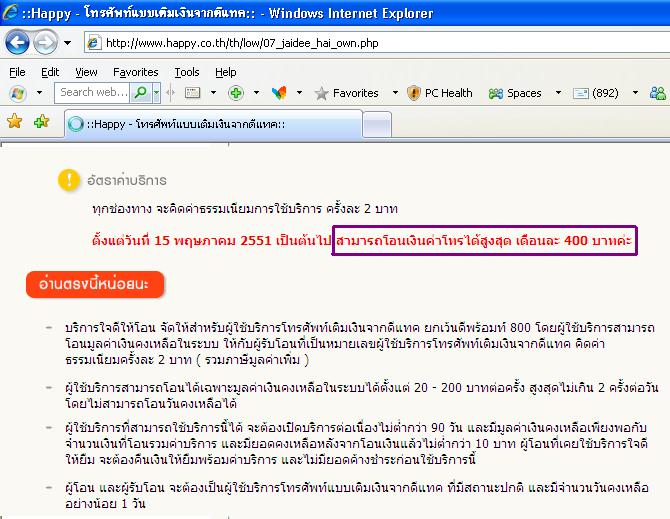Expand the dropdown beside the MSN butterfly
670x519 pixels.
[300, 93]
